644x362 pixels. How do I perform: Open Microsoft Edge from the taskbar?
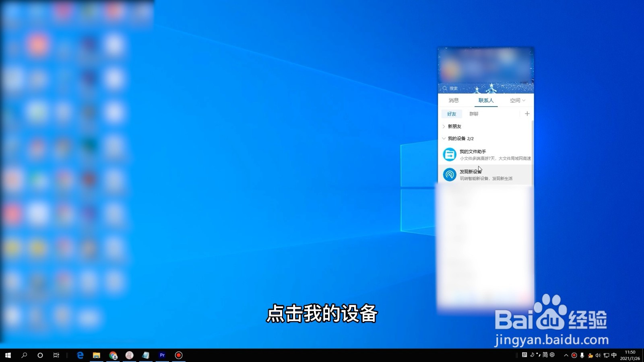pos(79,356)
